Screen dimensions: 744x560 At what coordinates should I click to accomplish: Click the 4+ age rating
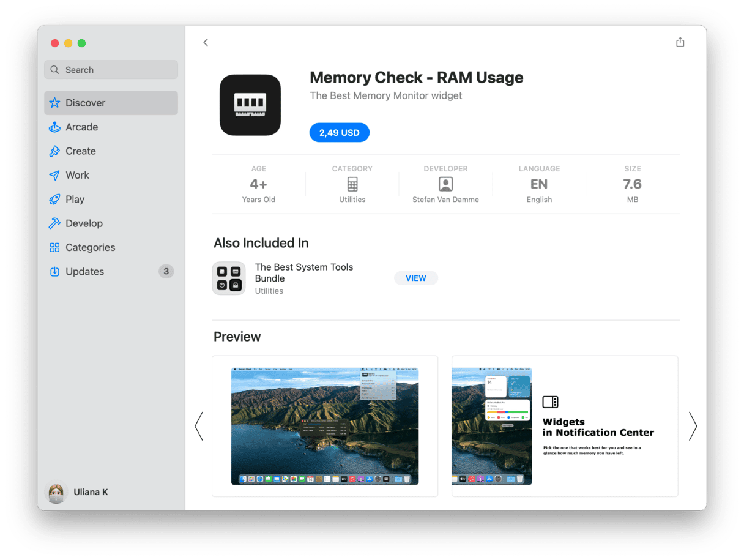click(x=259, y=184)
